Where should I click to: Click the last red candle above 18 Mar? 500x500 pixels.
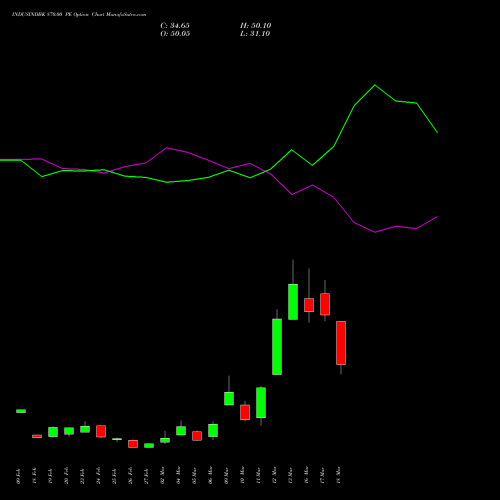(341, 343)
